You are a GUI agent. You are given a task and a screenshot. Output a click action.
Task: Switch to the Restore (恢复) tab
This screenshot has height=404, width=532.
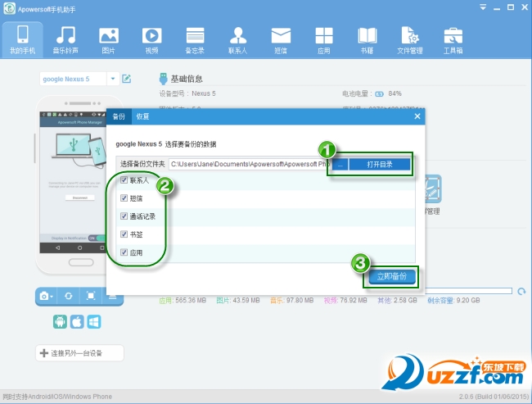point(143,116)
